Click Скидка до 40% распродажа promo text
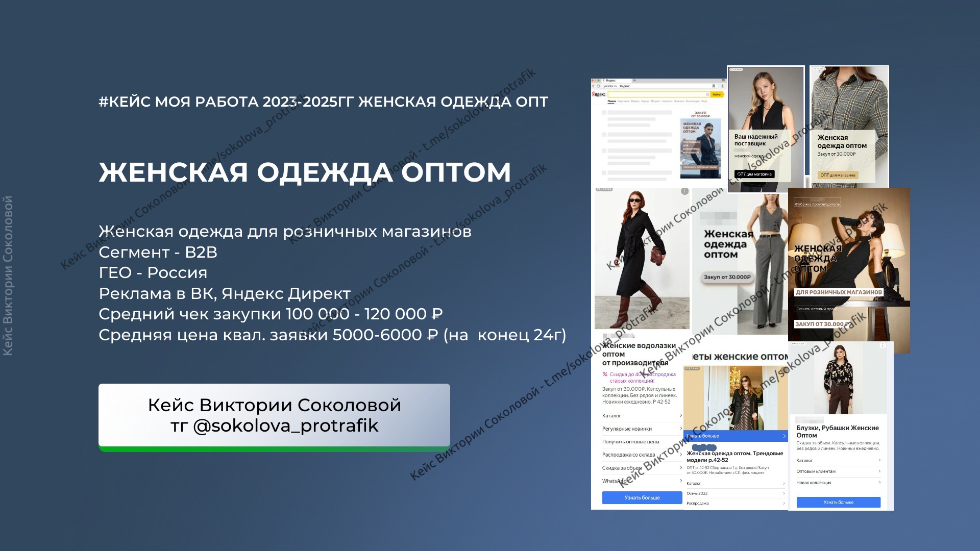 (642, 378)
